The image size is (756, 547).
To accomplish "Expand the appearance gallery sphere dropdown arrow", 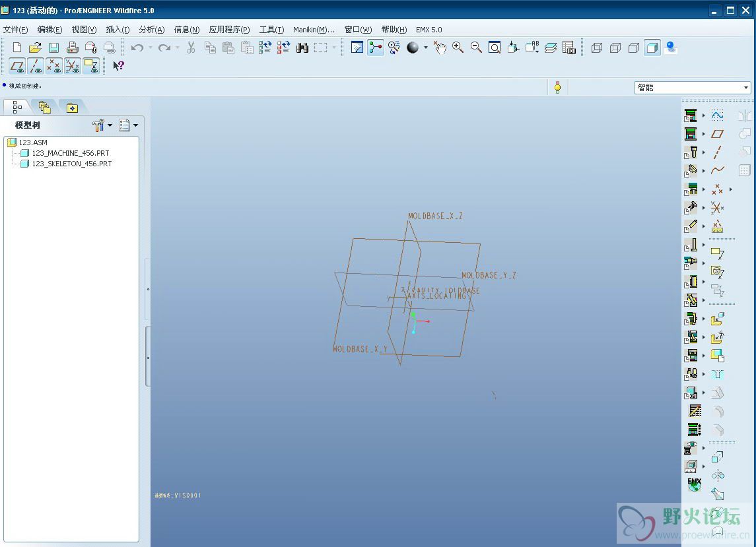I will pos(425,48).
